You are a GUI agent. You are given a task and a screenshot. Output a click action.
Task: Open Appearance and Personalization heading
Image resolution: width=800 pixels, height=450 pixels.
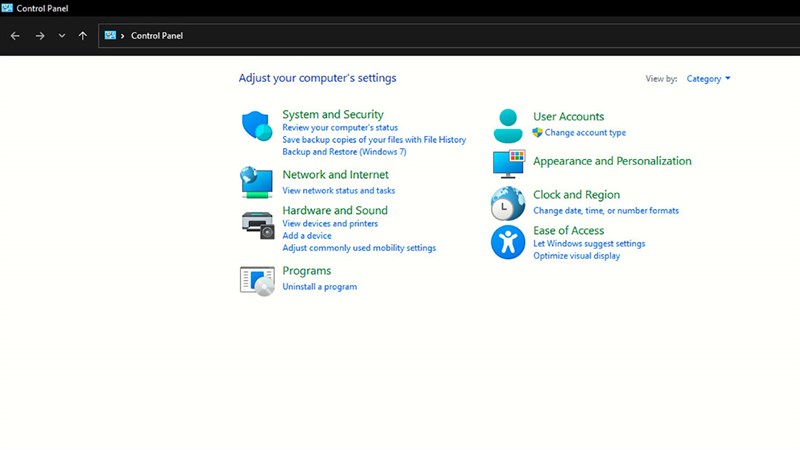(612, 161)
